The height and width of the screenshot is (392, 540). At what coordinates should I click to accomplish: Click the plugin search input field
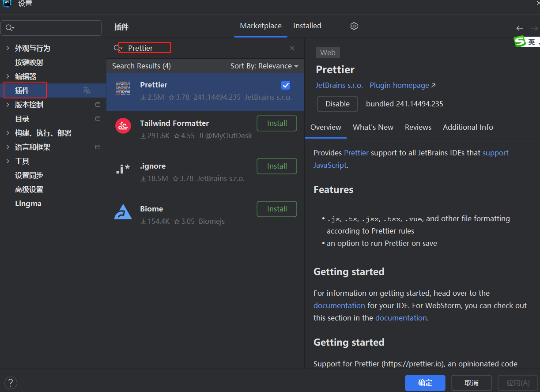tap(203, 48)
